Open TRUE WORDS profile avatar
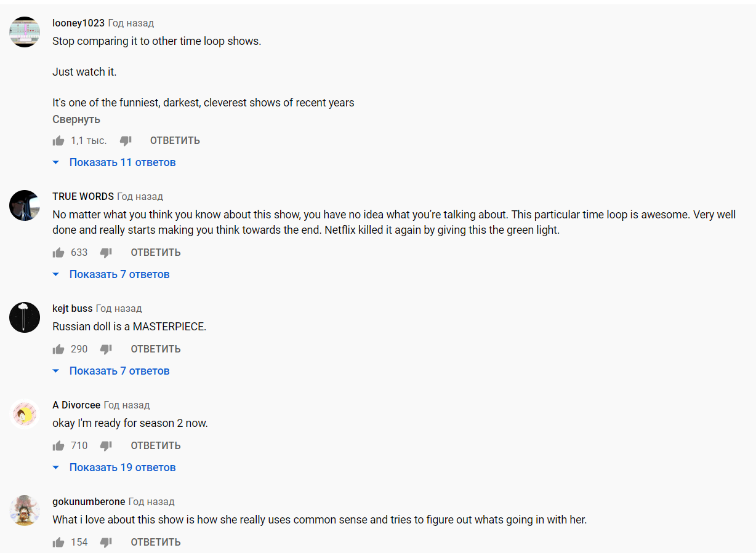Viewport: 756px width, 553px height. click(x=25, y=205)
